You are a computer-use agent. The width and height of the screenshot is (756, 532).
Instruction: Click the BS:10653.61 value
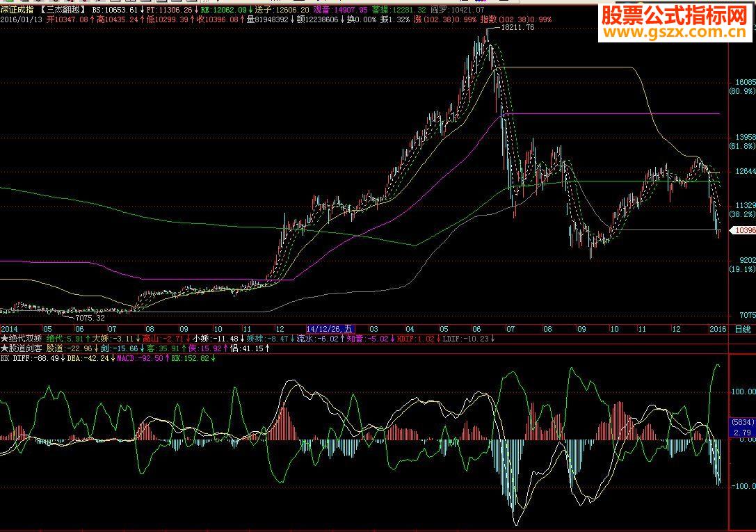tap(115, 10)
